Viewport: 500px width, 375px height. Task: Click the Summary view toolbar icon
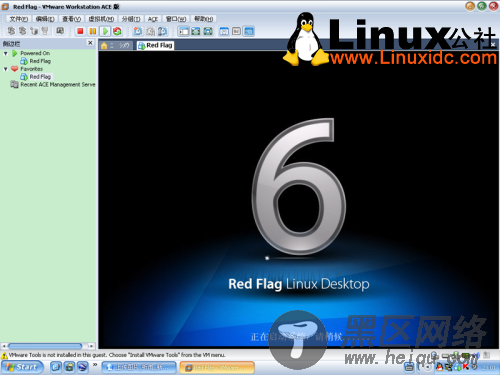click(224, 31)
